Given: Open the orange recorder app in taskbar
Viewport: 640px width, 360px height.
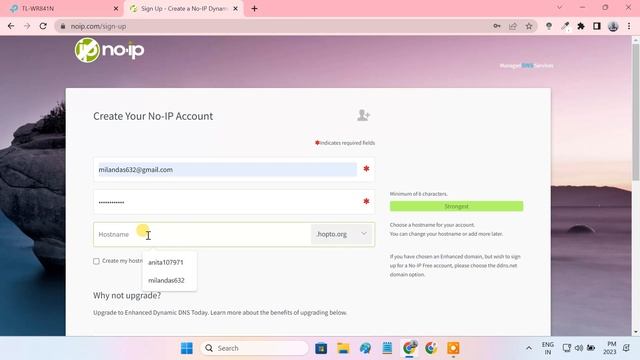Looking at the screenshot, I should [453, 348].
